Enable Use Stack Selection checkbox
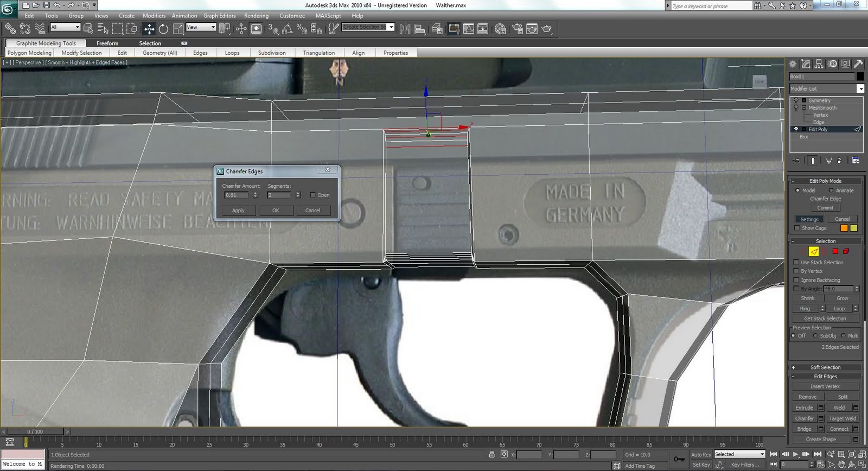 [796, 263]
